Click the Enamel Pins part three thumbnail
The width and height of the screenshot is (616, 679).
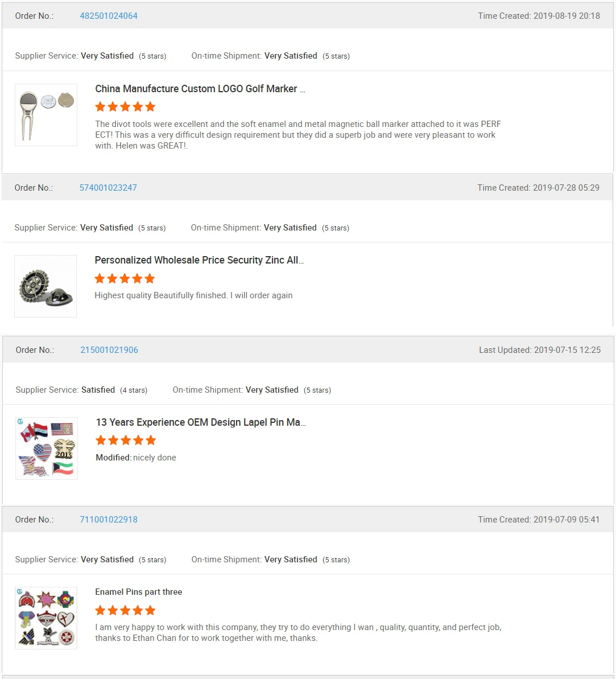click(46, 618)
